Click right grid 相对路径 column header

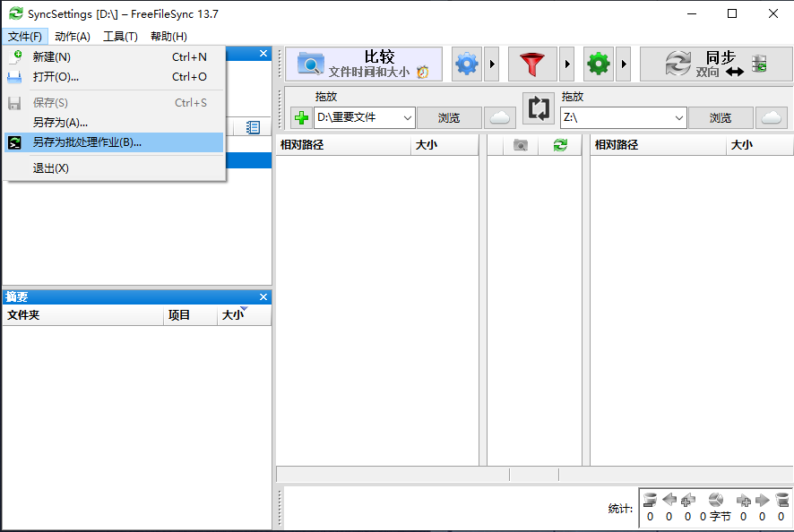pos(659,145)
